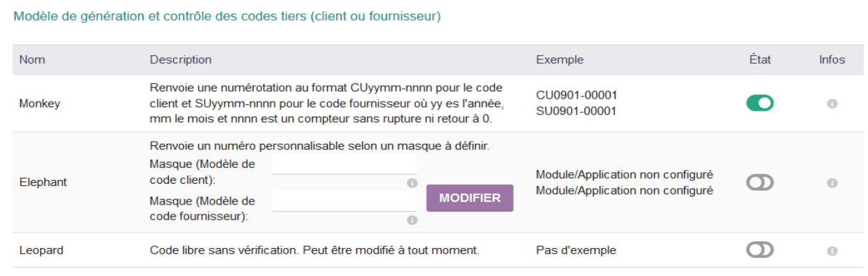Show help icon for fournisseur code mask

[x=412, y=220]
